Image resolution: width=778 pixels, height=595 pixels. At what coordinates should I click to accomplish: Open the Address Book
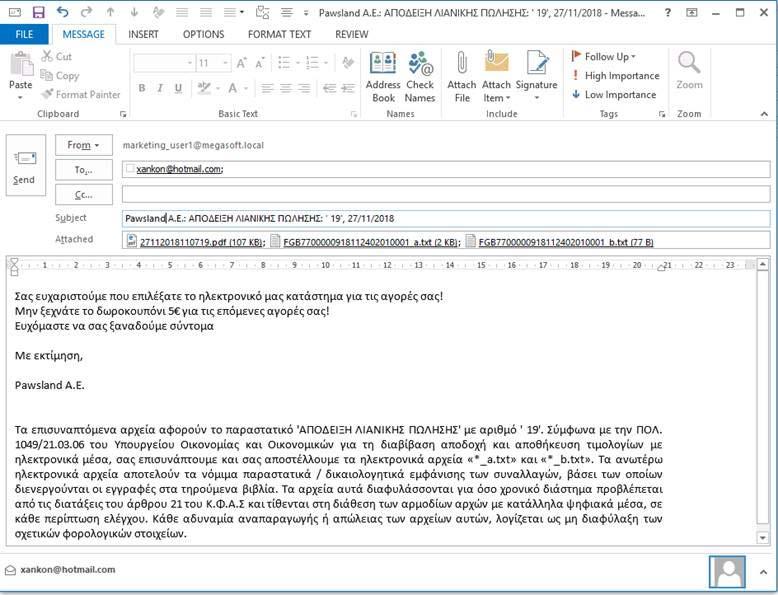[x=383, y=77]
